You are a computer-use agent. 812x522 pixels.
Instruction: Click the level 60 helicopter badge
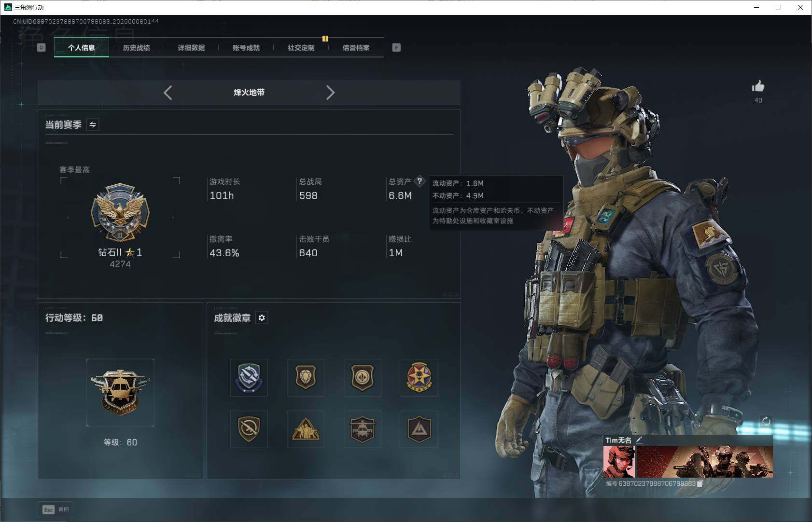120,392
